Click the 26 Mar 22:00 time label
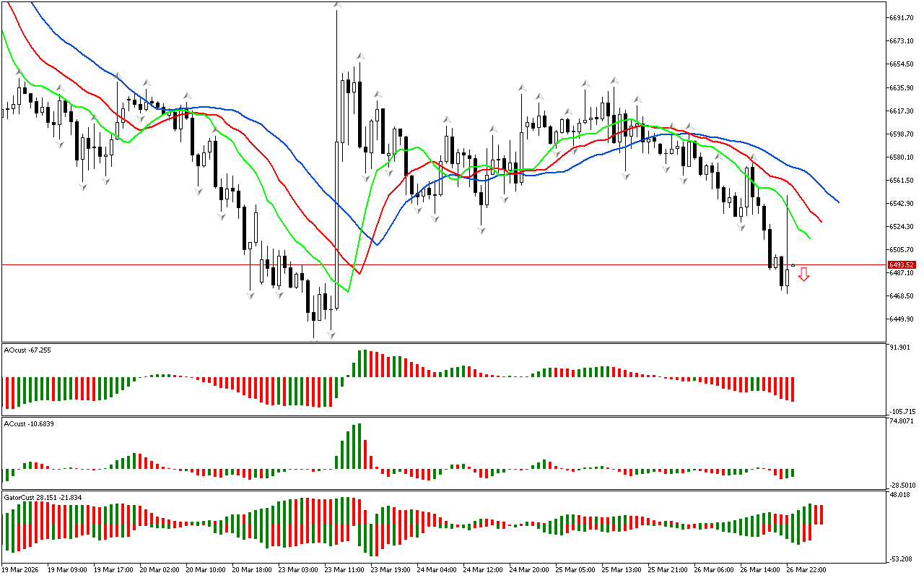 pyautogui.click(x=806, y=569)
